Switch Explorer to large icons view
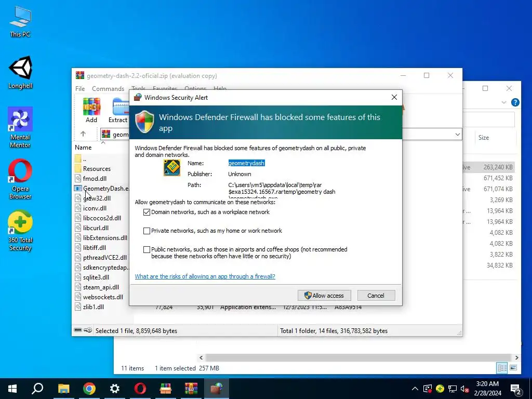 pos(513,368)
